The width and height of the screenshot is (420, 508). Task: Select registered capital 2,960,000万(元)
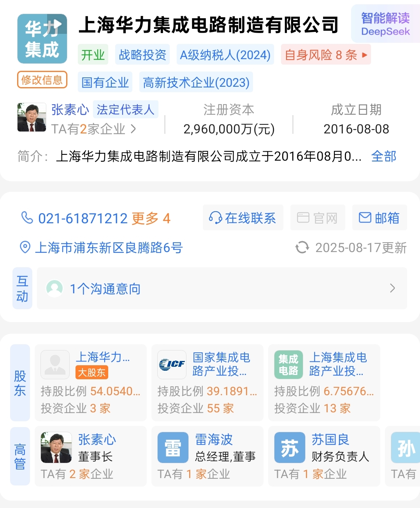click(229, 129)
